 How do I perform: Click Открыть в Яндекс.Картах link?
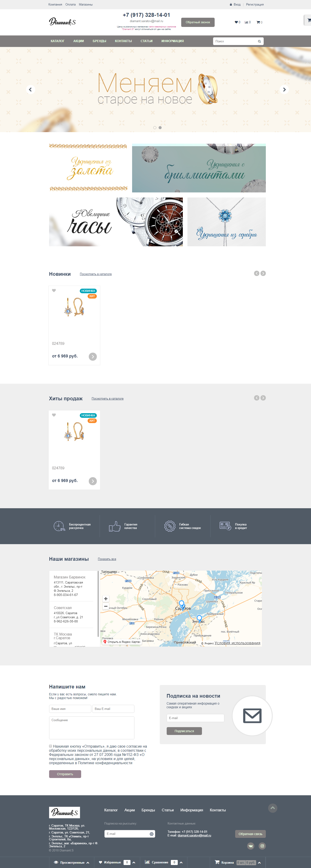click(121, 642)
